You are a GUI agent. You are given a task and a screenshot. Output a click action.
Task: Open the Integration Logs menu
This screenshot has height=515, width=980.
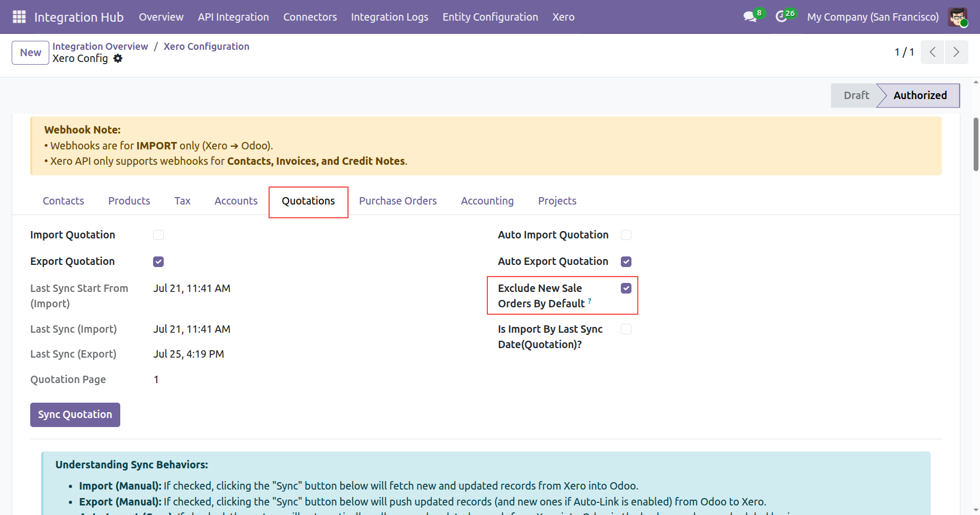tap(390, 17)
